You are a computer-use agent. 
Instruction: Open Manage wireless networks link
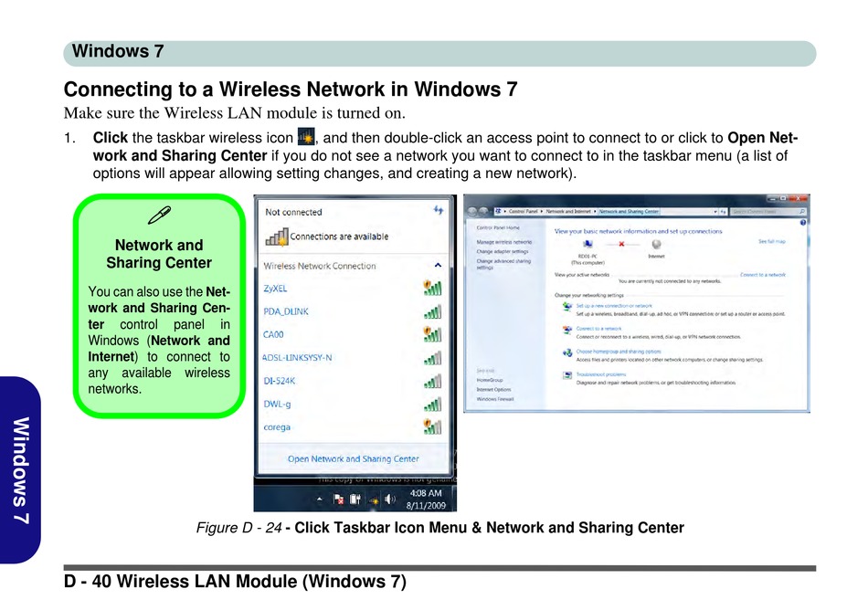point(504,242)
